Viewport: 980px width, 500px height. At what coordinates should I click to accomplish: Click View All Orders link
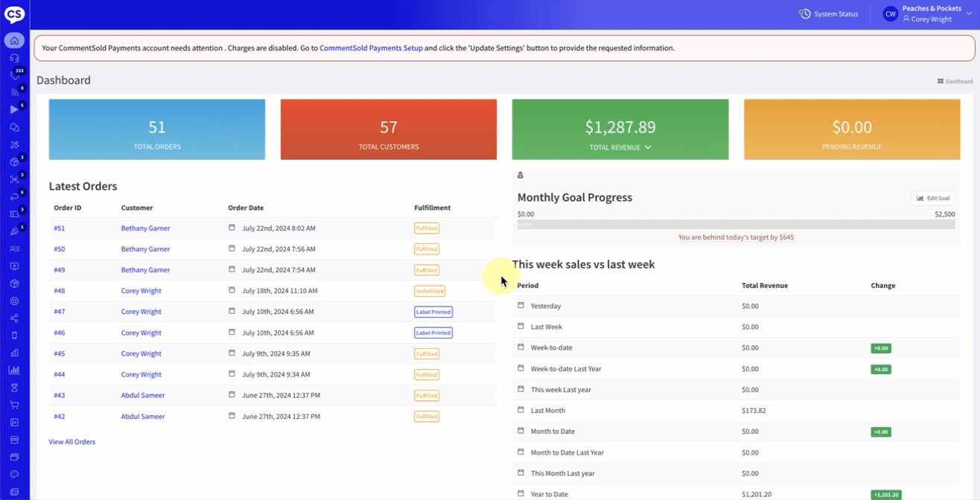72,442
